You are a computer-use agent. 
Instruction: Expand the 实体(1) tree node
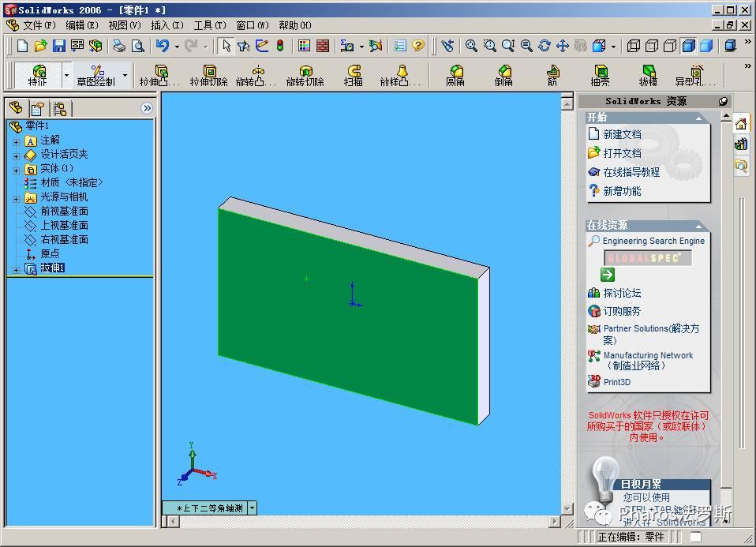pyautogui.click(x=17, y=170)
